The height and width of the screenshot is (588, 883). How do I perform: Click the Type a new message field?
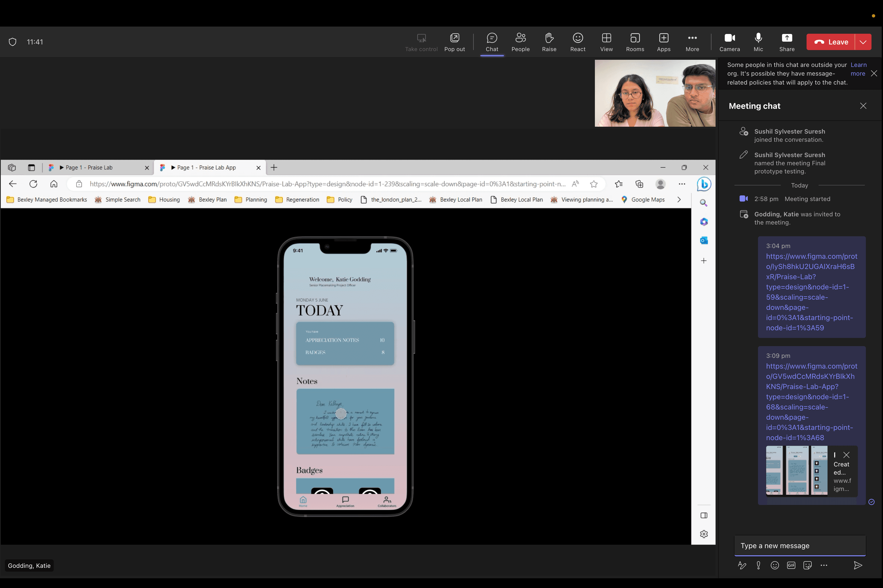click(799, 546)
